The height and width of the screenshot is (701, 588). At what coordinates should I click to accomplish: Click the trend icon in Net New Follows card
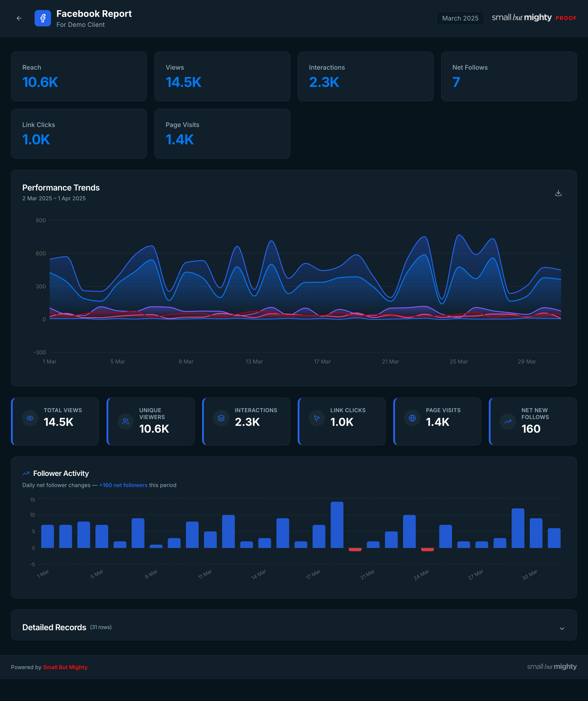tap(508, 422)
